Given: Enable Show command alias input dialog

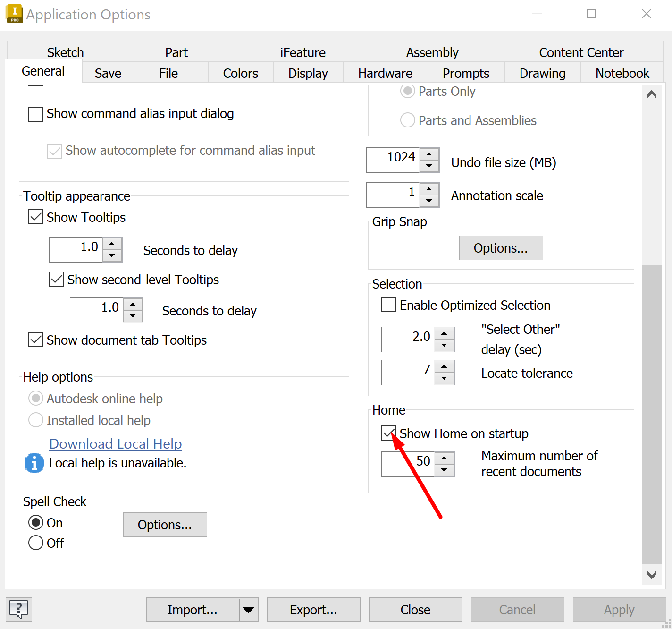Looking at the screenshot, I should pyautogui.click(x=35, y=114).
